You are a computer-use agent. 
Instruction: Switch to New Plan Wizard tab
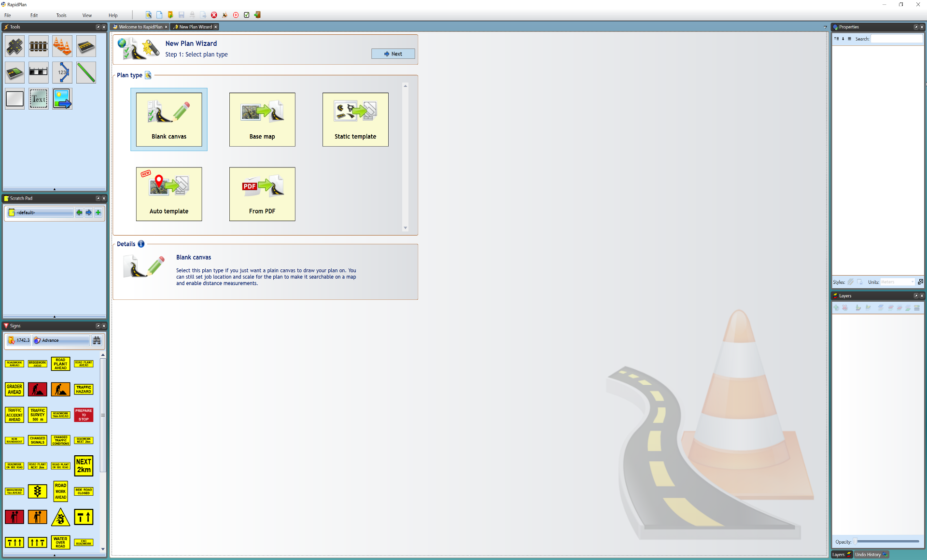[x=195, y=27]
